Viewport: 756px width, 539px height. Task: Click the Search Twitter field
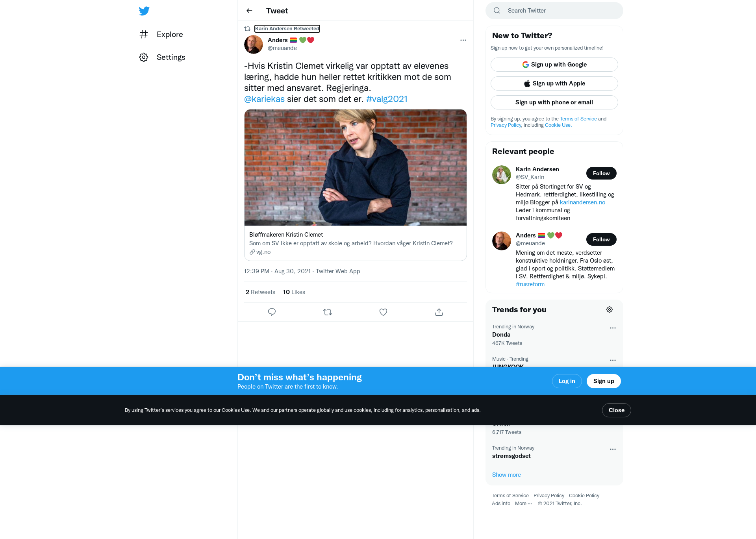(554, 11)
